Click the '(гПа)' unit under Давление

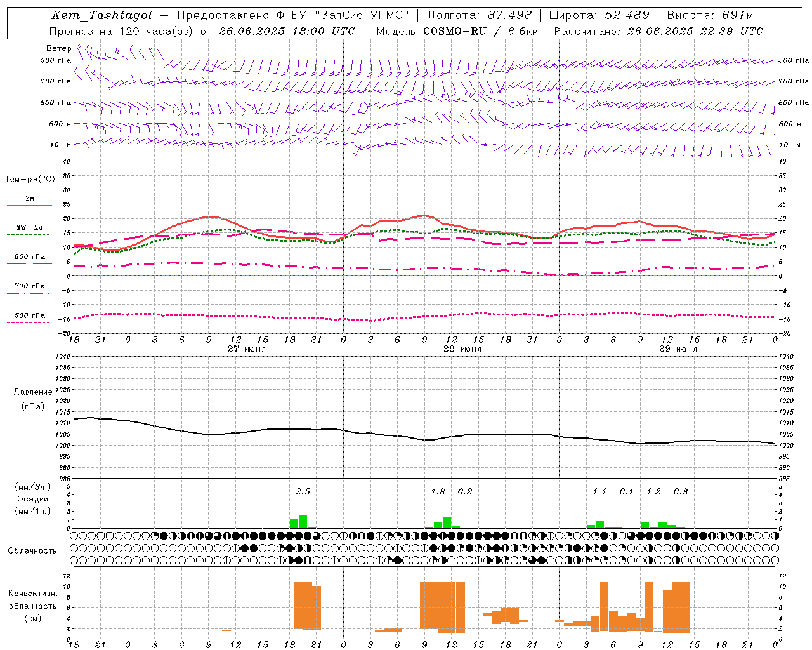tap(32, 407)
